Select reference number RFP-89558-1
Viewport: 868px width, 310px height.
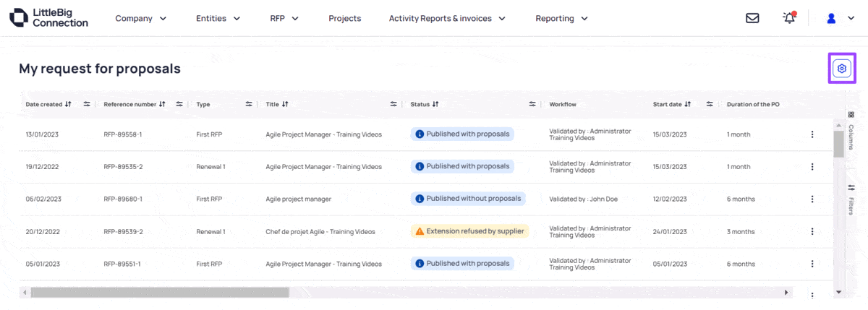tap(123, 134)
